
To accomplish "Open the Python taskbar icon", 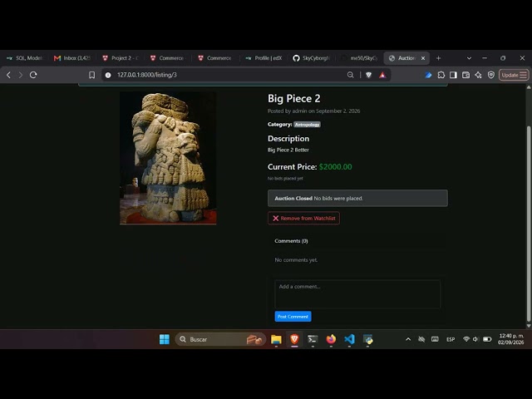I will (x=367, y=339).
